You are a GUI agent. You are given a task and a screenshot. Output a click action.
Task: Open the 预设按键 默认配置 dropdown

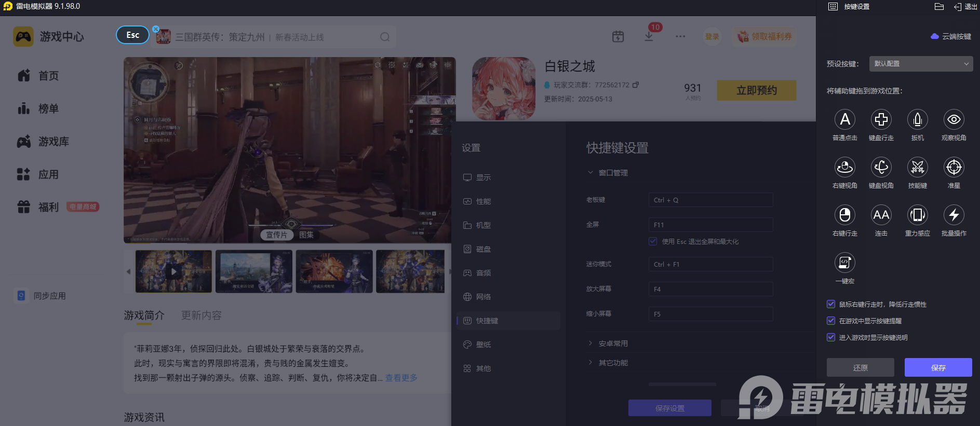coord(921,64)
